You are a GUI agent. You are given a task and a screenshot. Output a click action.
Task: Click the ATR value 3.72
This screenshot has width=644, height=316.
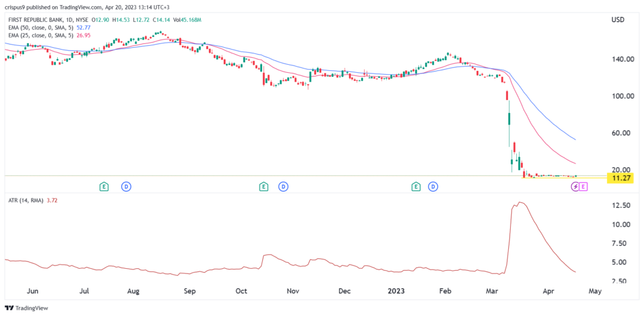point(51,202)
